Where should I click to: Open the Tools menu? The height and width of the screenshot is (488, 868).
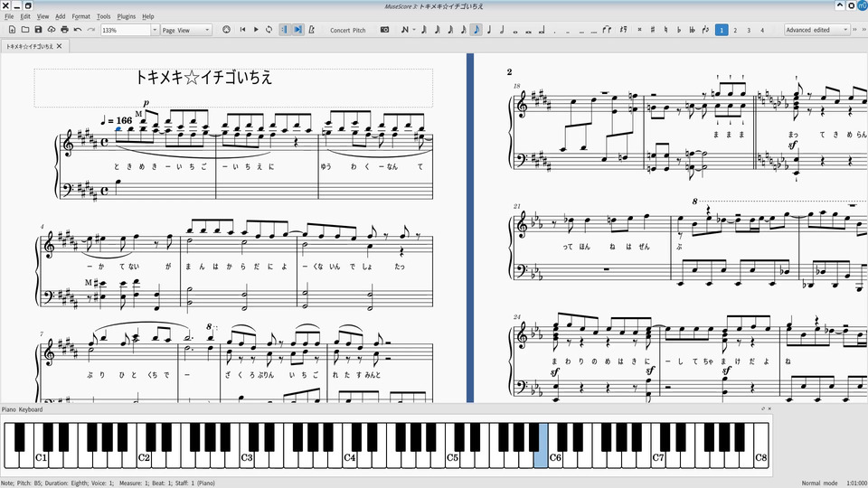tap(103, 16)
